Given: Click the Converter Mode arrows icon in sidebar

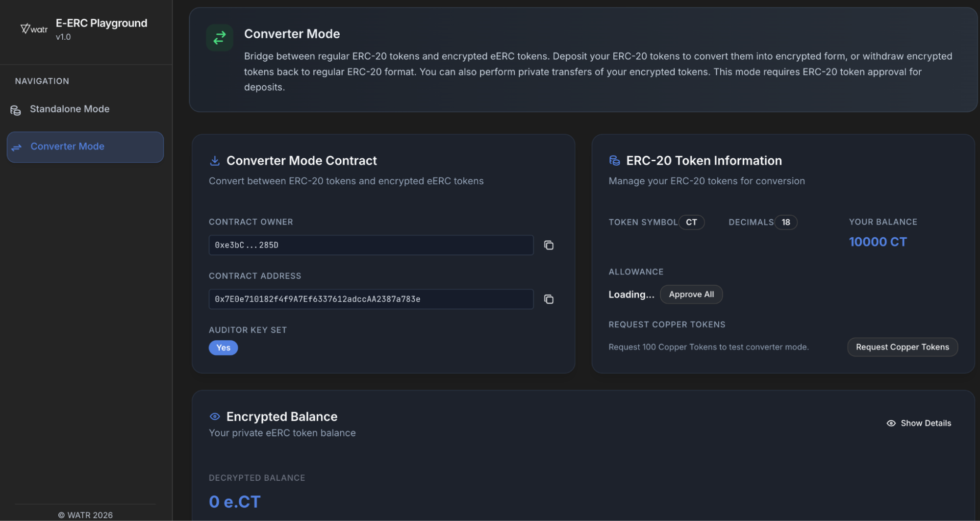Looking at the screenshot, I should coord(17,147).
